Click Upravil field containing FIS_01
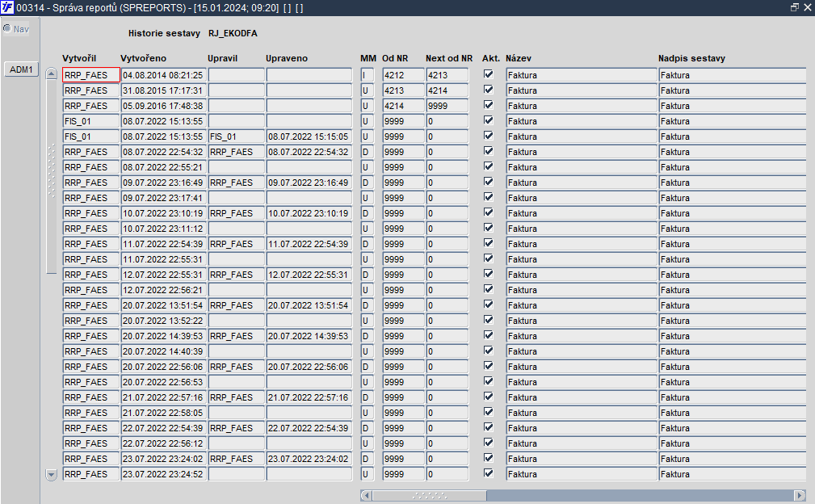This screenshot has height=504, width=815. (x=236, y=136)
